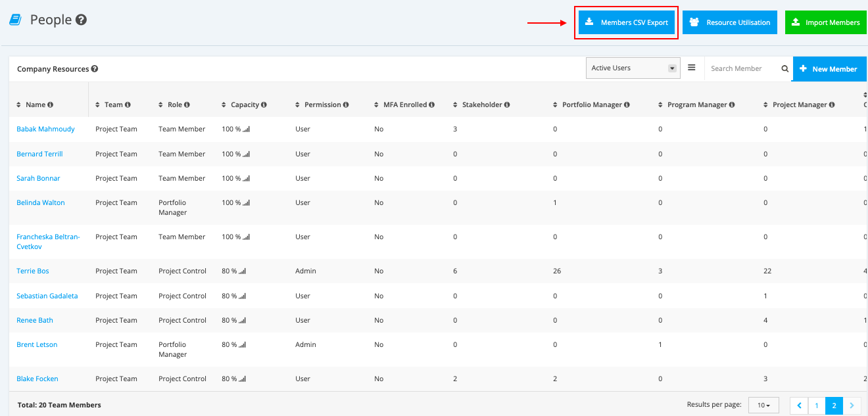The height and width of the screenshot is (416, 868).
Task: Sort by the Stakeholder column arrows
Action: click(x=456, y=104)
